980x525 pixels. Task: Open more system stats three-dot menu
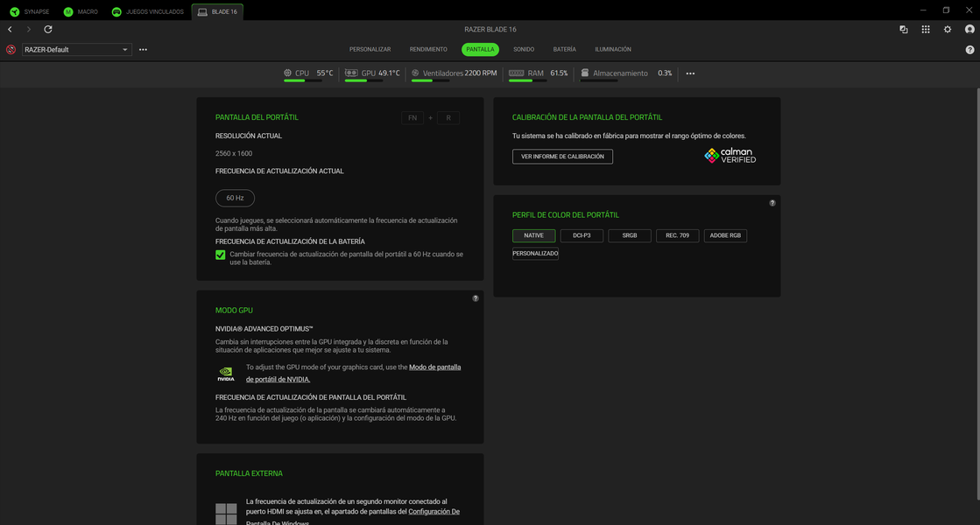pos(691,73)
